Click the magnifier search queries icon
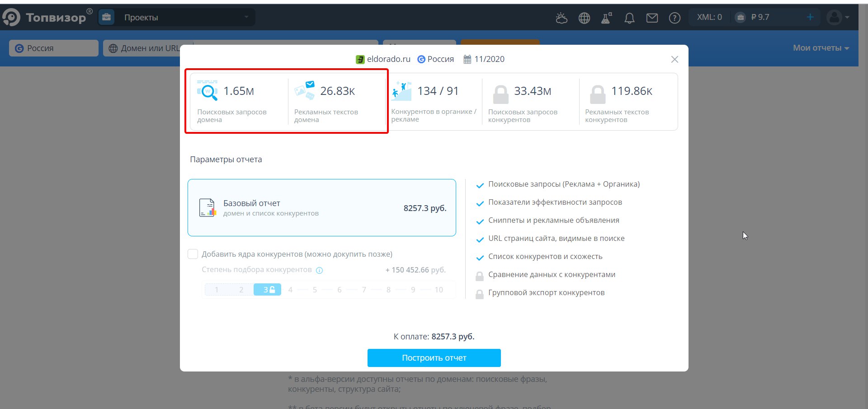The image size is (868, 409). [x=208, y=90]
